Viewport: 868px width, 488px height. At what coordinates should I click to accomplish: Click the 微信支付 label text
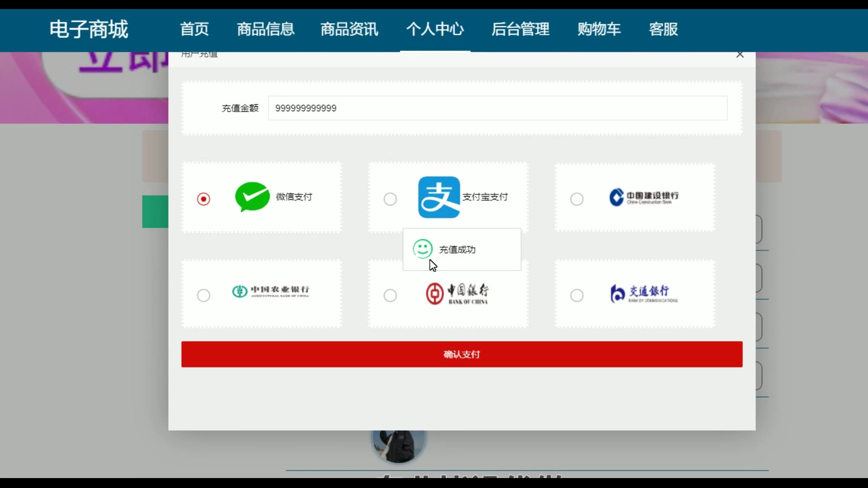294,197
